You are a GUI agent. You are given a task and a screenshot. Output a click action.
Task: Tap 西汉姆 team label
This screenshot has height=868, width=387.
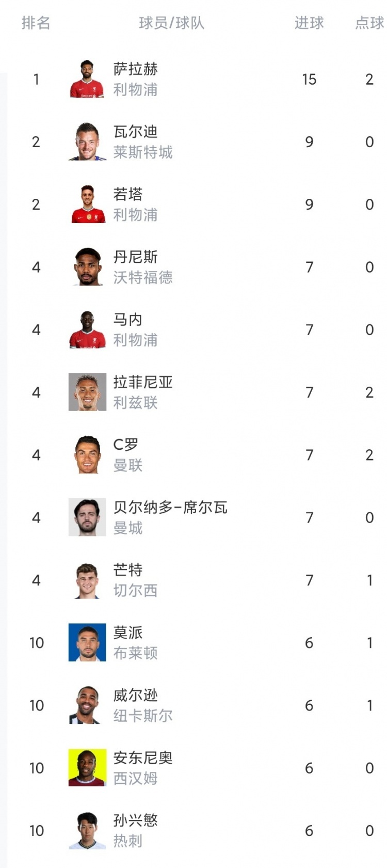[136, 778]
